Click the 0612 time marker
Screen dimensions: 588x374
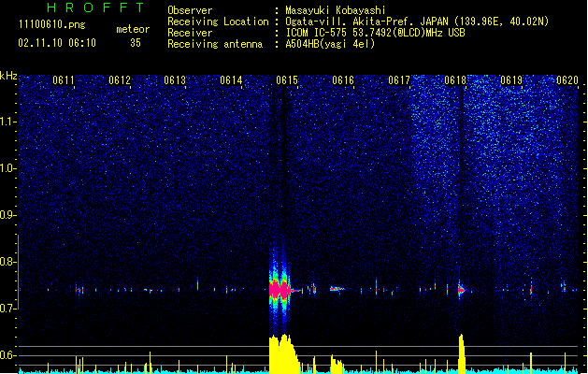120,80
